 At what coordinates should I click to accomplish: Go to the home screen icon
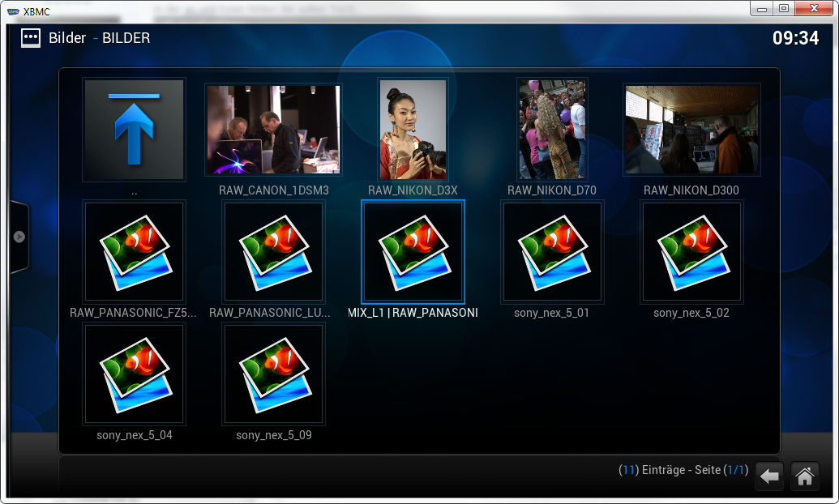[x=805, y=476]
